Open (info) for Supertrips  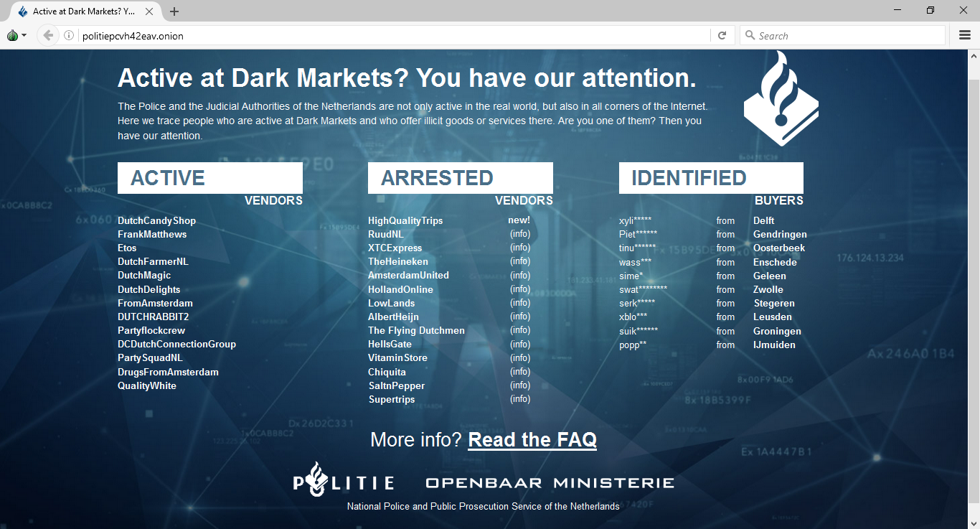(x=520, y=399)
